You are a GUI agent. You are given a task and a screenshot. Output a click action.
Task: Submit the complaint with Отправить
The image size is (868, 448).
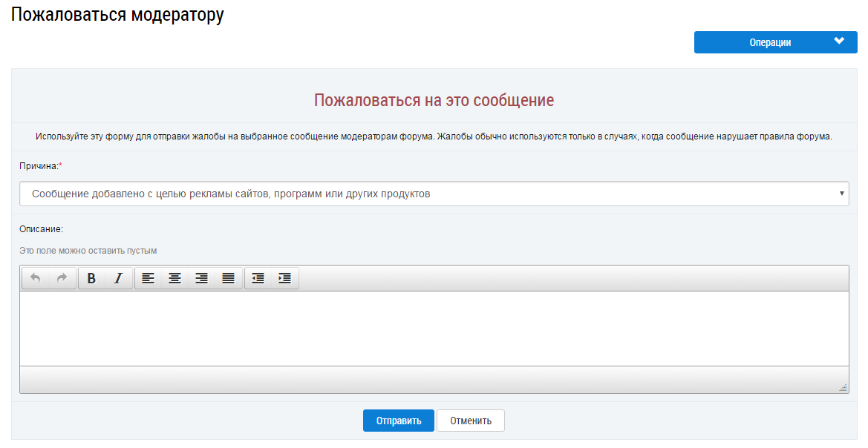tap(398, 421)
